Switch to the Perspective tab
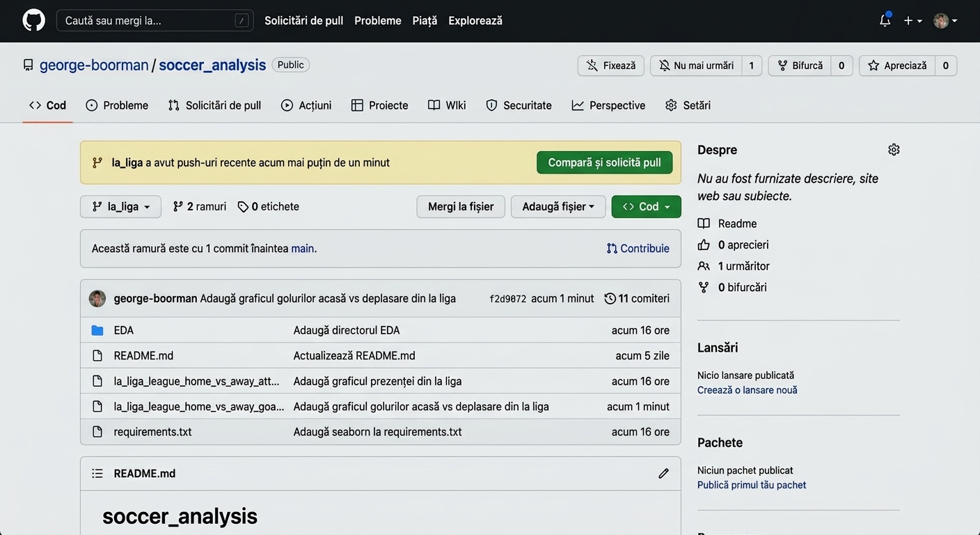Screen dimensions: 980x535 [x=608, y=105]
